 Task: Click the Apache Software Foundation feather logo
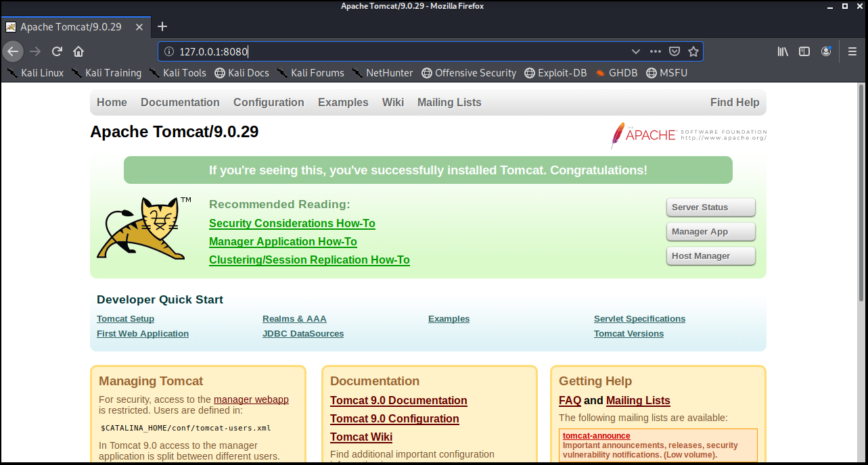(x=688, y=135)
